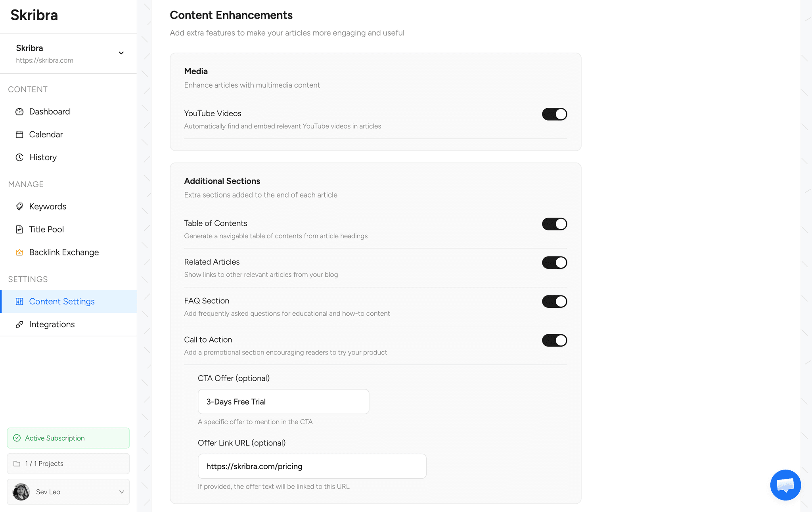Disable the YouTube Videos toggle
The image size is (812, 512).
coord(554,114)
